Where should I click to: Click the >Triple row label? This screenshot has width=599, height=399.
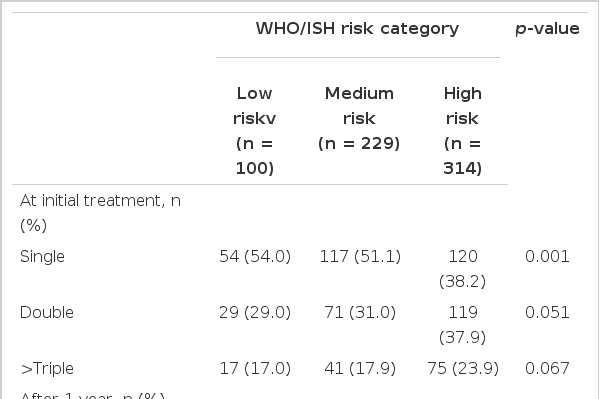tap(47, 369)
